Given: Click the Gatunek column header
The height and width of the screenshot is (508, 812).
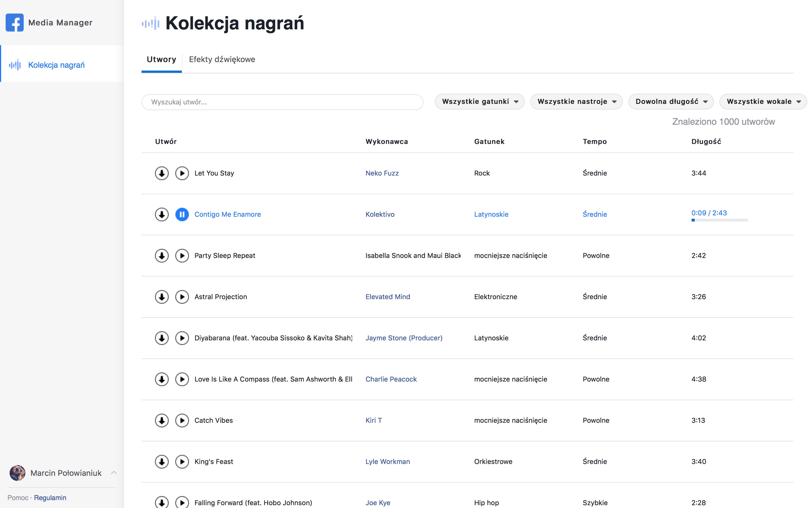Looking at the screenshot, I should pos(489,141).
